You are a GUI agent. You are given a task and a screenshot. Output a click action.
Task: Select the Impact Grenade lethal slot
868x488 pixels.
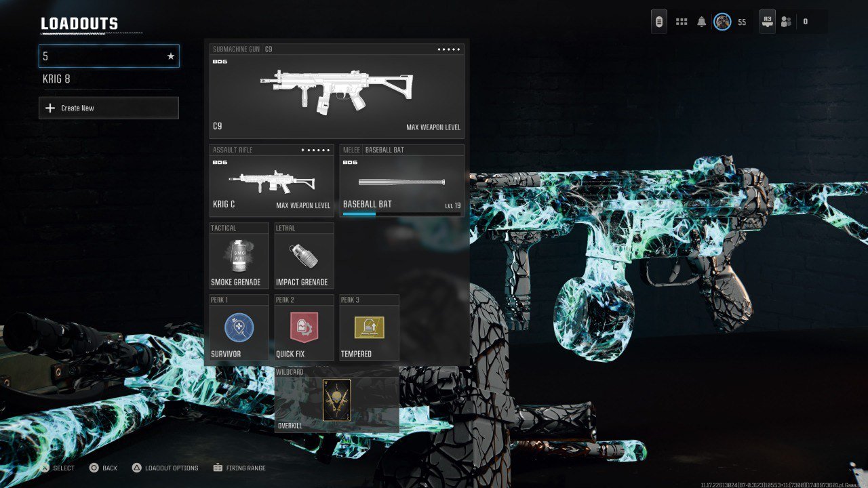(x=304, y=256)
